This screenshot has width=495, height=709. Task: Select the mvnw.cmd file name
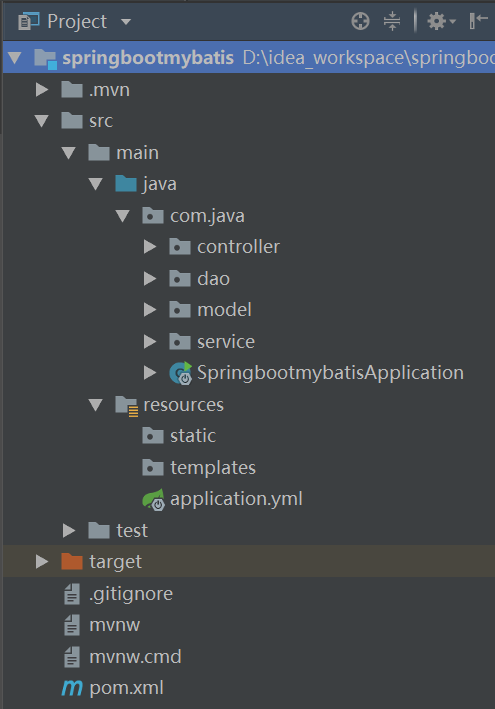point(135,657)
